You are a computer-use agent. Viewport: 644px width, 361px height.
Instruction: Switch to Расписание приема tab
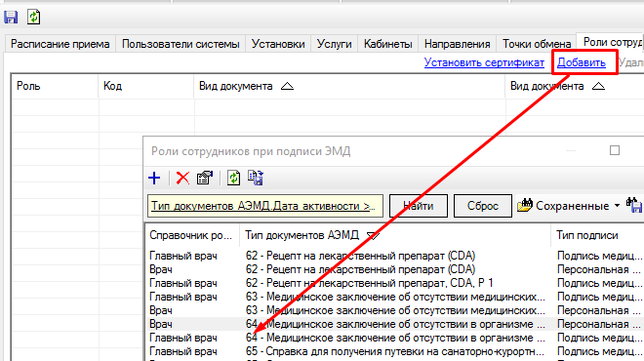point(60,44)
